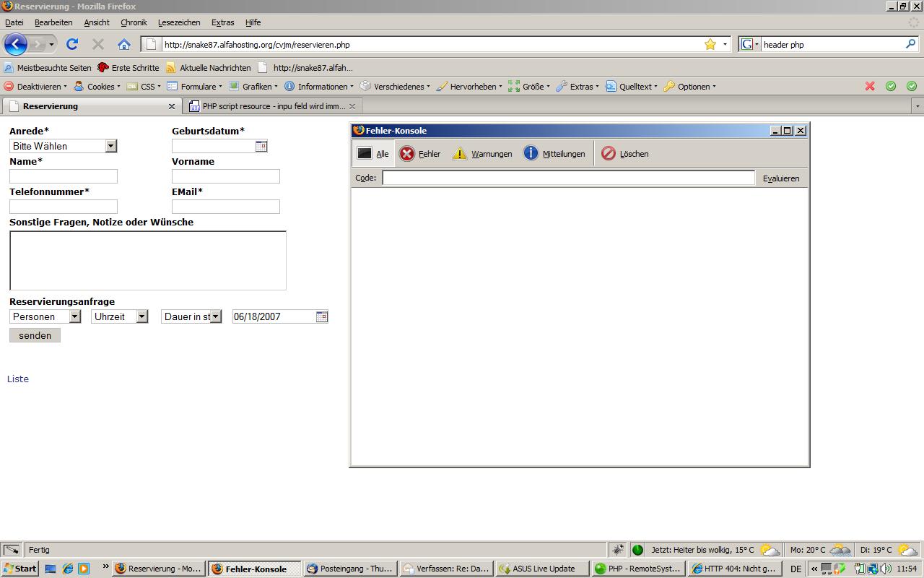
Task: Show only Fehler in the console
Action: point(420,154)
